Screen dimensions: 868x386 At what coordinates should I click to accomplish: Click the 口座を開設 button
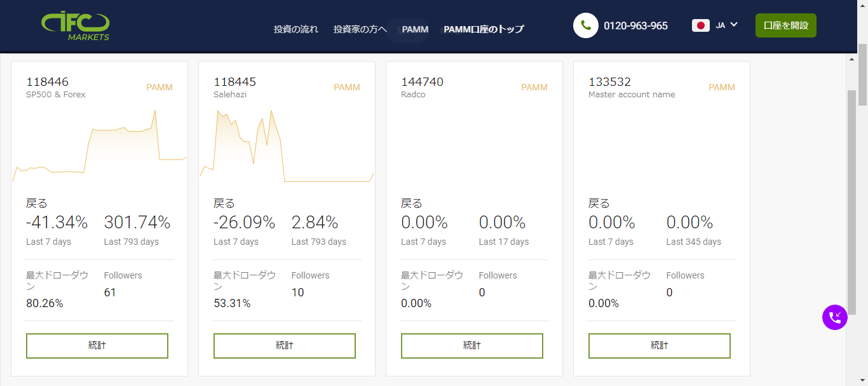785,25
